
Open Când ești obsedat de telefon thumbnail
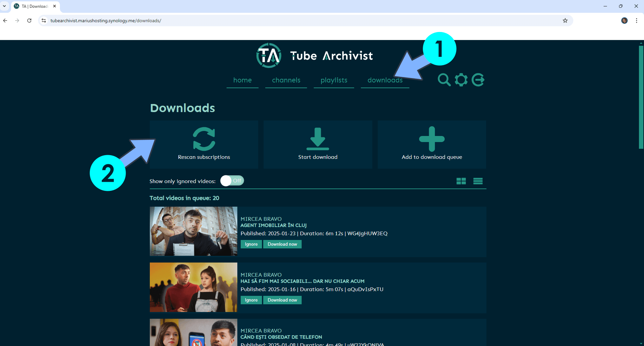point(194,332)
